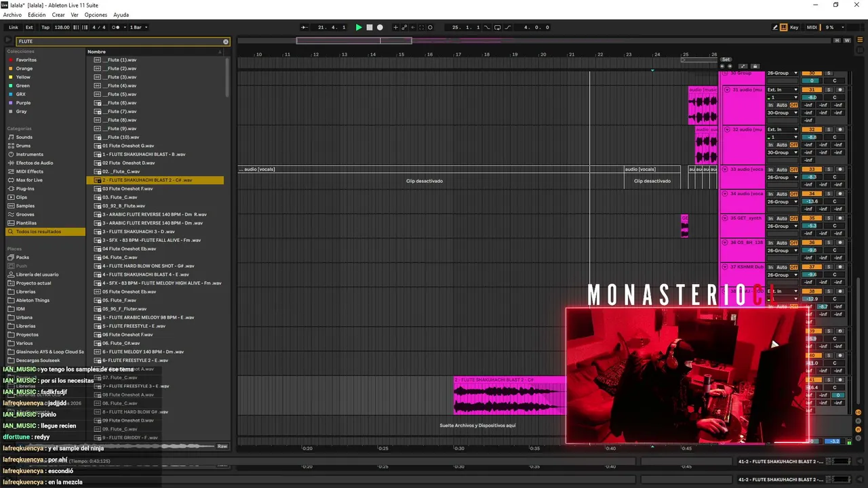Fold track 32 audio with its arrow

tap(727, 129)
